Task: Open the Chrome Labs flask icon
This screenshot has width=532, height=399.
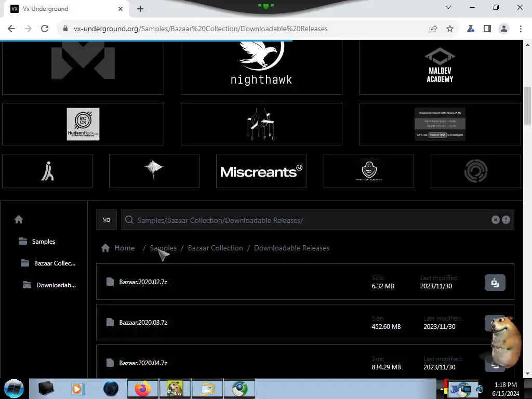Action: point(470,29)
